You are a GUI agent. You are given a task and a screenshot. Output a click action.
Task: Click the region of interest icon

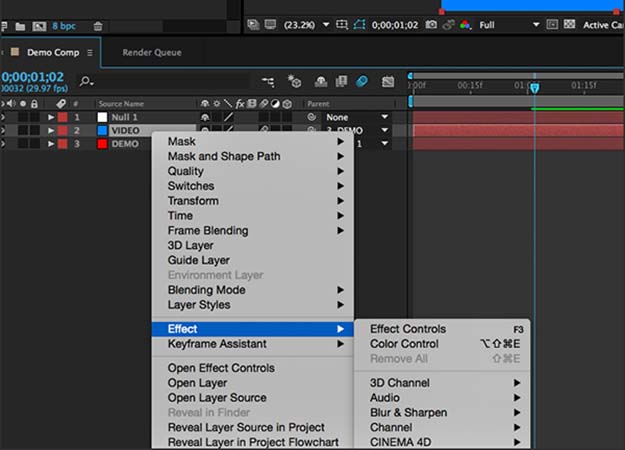click(343, 24)
